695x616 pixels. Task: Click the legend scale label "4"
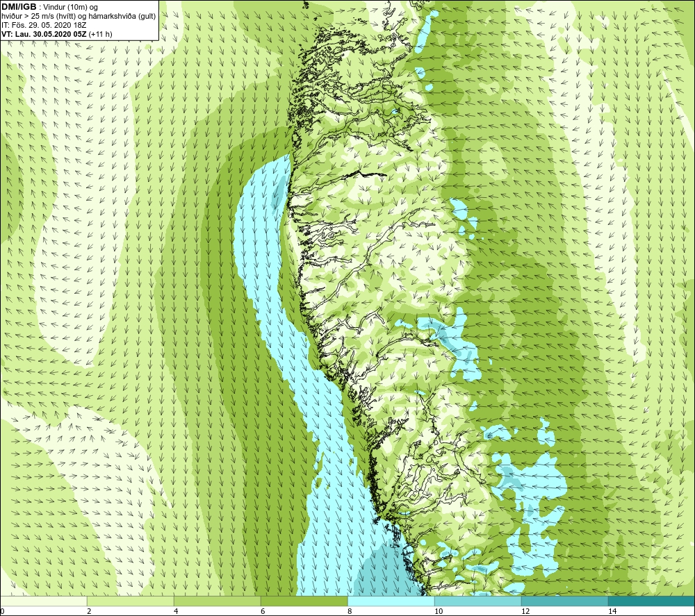(x=176, y=611)
